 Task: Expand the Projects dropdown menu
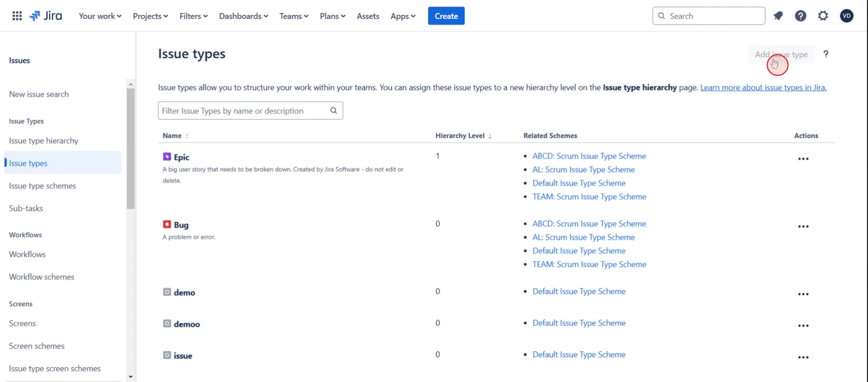tap(150, 16)
